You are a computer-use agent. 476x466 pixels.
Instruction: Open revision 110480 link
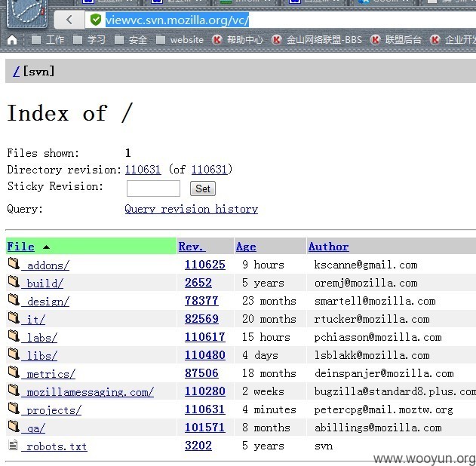coord(205,355)
